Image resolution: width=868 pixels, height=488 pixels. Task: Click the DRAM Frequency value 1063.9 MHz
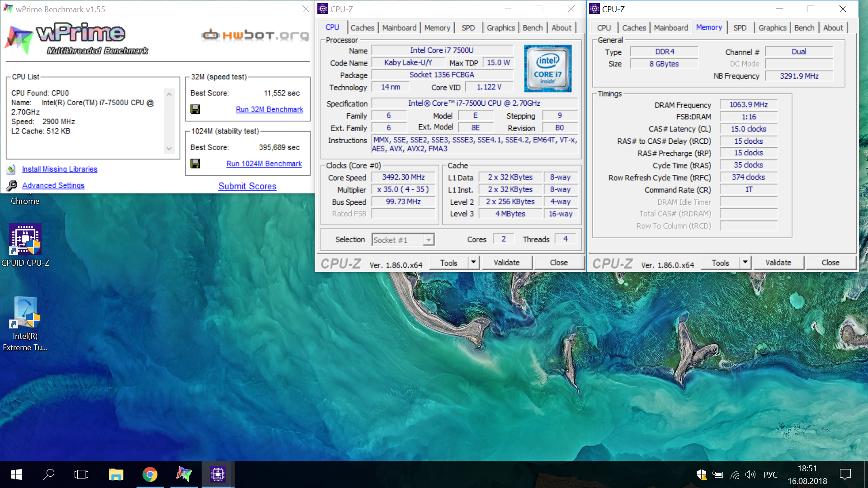pyautogui.click(x=749, y=105)
